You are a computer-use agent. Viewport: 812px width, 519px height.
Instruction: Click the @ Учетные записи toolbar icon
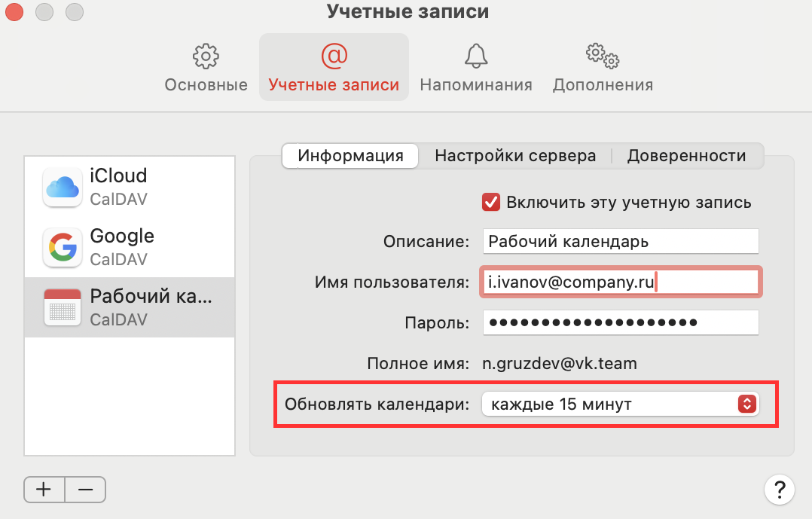coord(334,56)
